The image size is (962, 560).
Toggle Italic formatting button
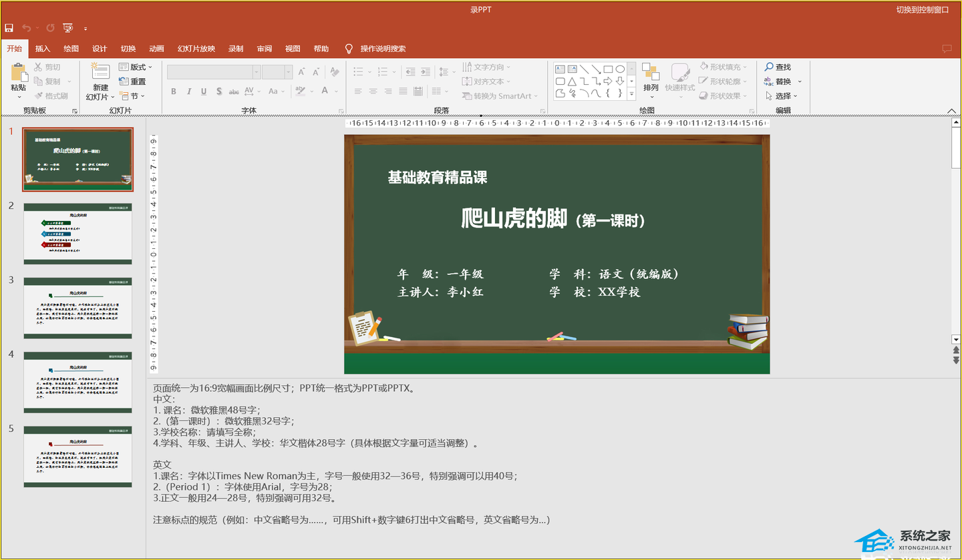pos(188,91)
